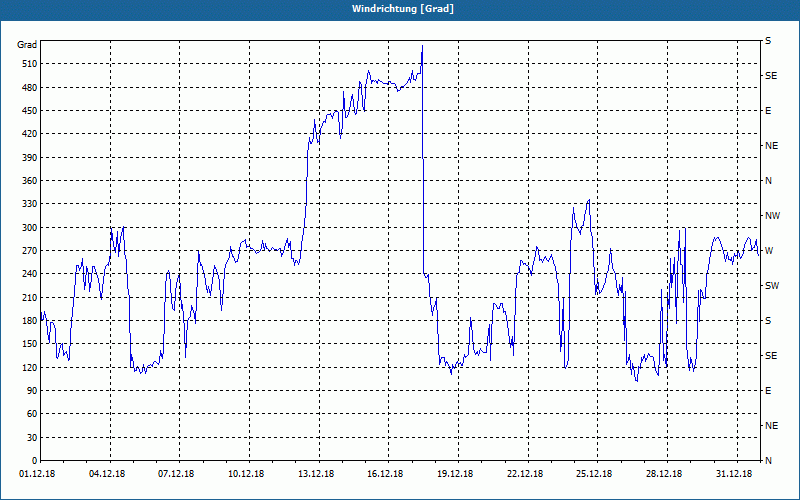Click the "120" y-axis label
The height and width of the screenshot is (500, 800).
point(30,367)
